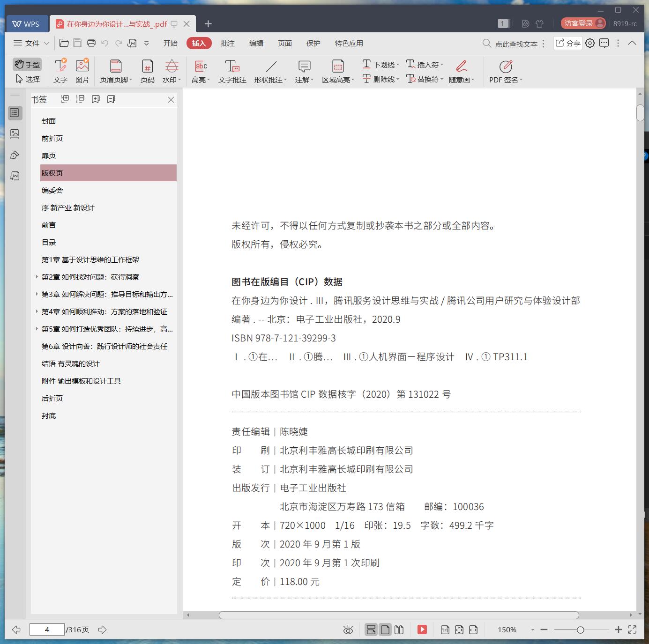Screen dimensions: 649x644
Task: Open the Header and Footer (页眉页脚) dropdown
Action: point(116,71)
